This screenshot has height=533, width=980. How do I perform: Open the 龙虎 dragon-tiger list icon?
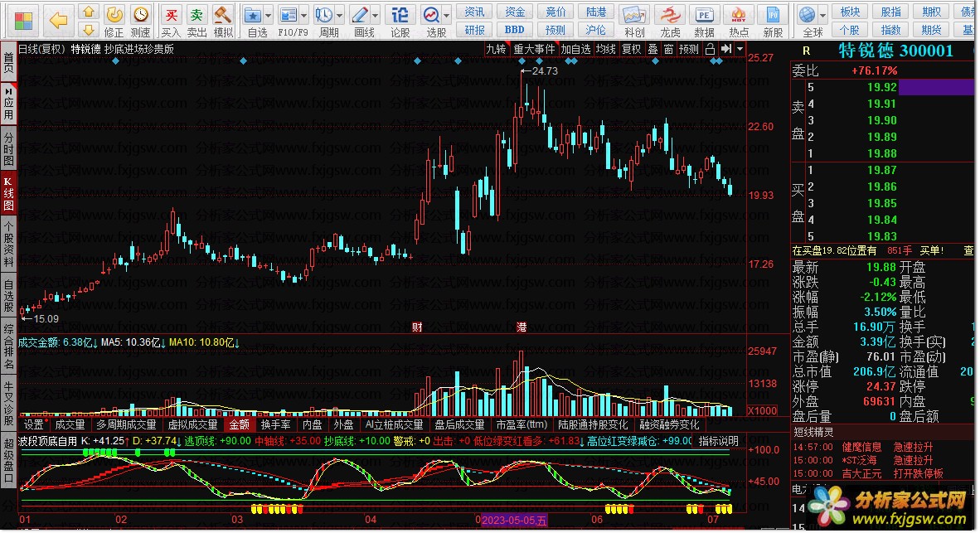(670, 21)
